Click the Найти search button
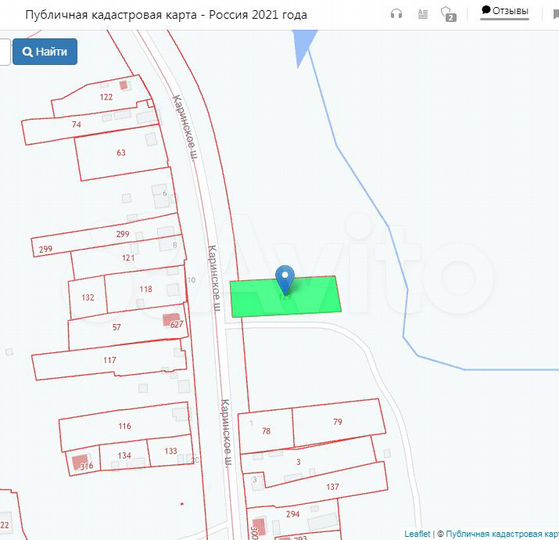 point(45,52)
